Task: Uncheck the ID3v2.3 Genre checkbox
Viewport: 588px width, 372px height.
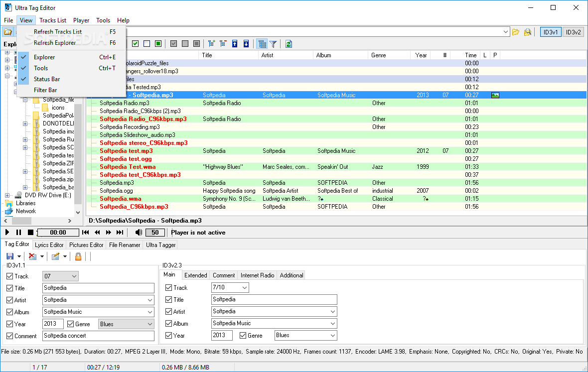Action: [243, 336]
